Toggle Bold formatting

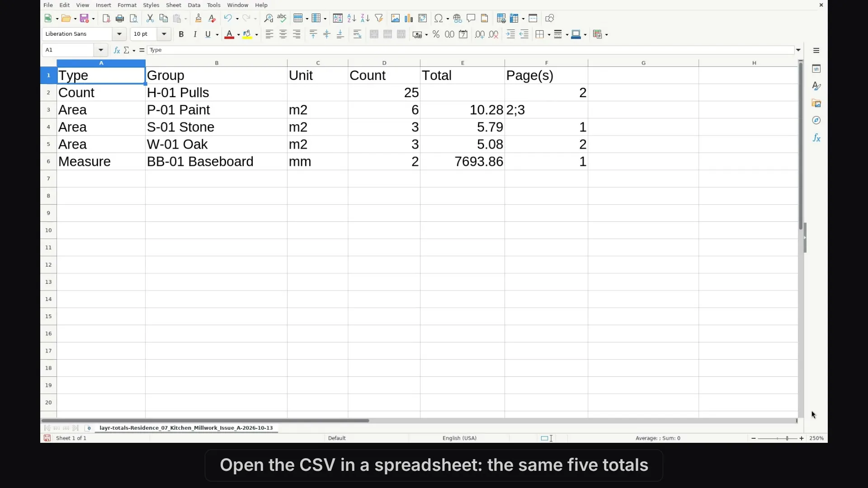tap(181, 34)
